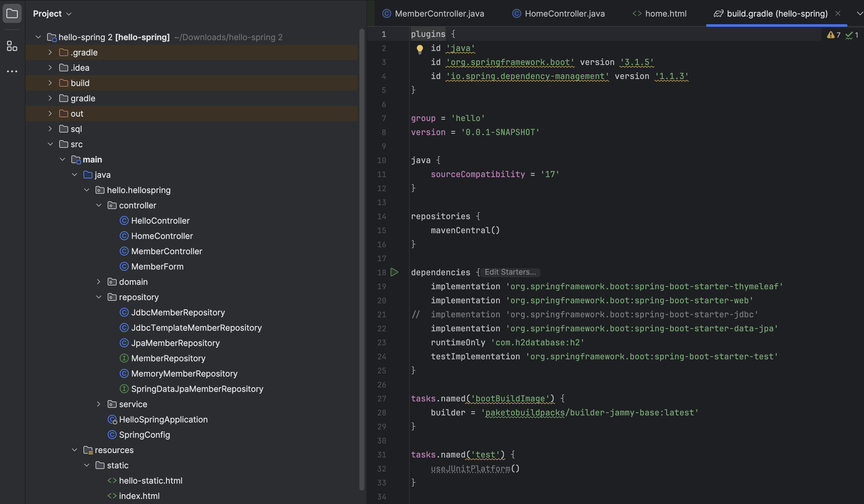Collapse the hello-spring 2 project root
This screenshot has height=504, width=864.
point(38,37)
